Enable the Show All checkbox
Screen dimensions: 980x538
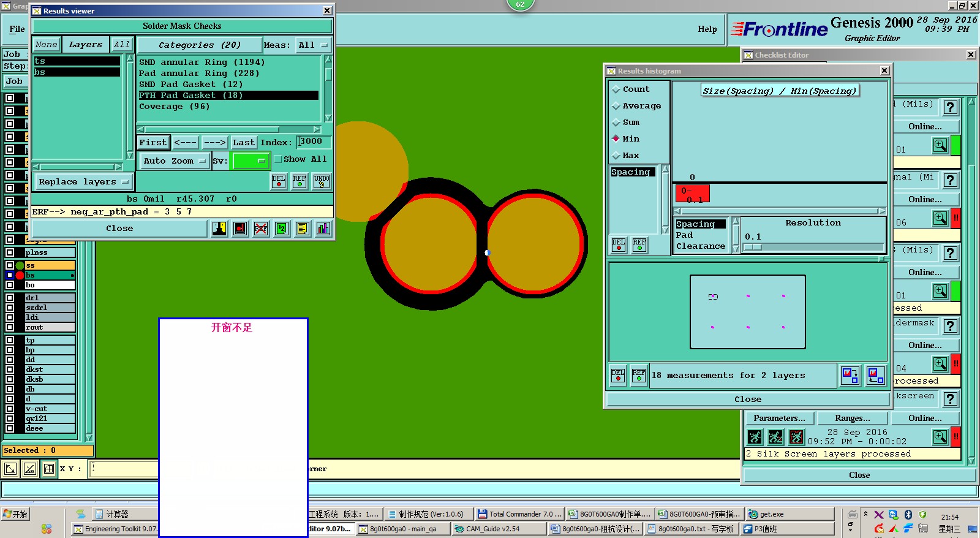(277, 159)
